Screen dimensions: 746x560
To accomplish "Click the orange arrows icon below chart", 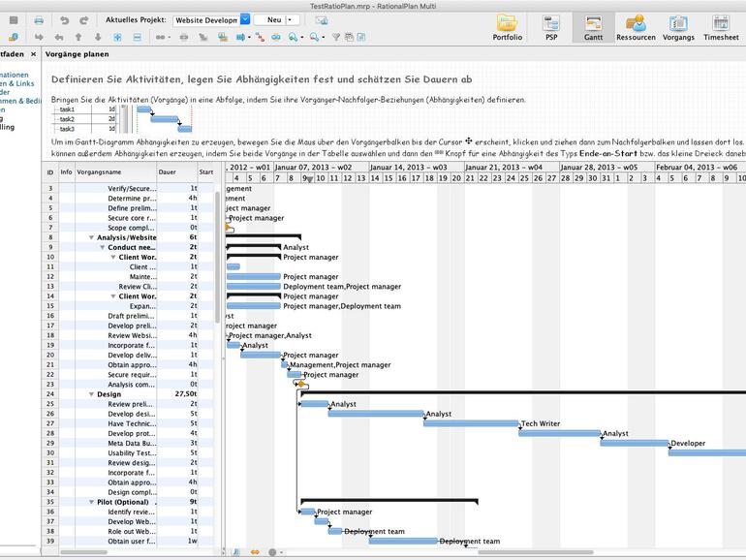I will pyautogui.click(x=255, y=552).
